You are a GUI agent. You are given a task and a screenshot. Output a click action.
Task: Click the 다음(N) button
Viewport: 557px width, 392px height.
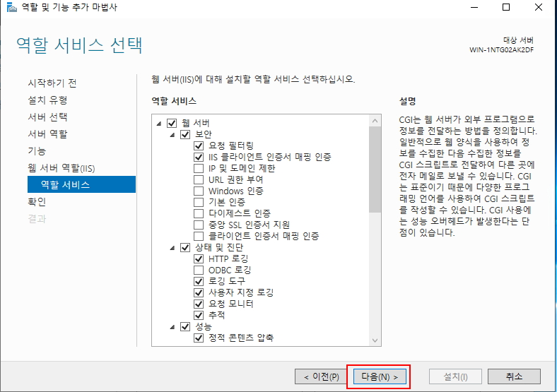point(378,376)
